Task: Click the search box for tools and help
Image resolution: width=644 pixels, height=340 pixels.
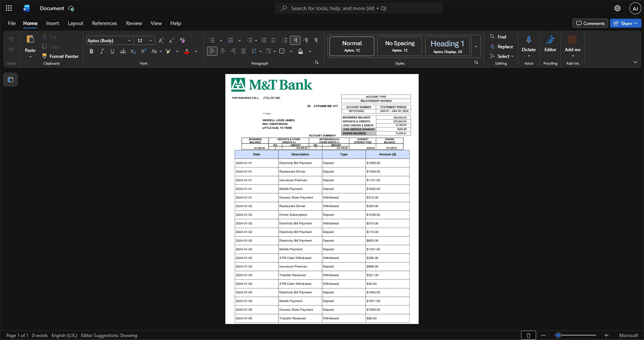Action: pyautogui.click(x=359, y=8)
